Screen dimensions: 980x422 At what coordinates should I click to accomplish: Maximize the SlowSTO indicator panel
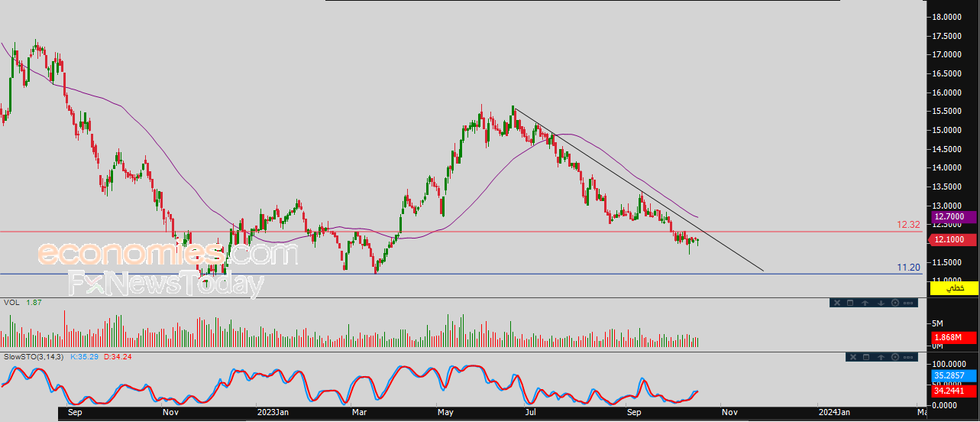click(866, 357)
